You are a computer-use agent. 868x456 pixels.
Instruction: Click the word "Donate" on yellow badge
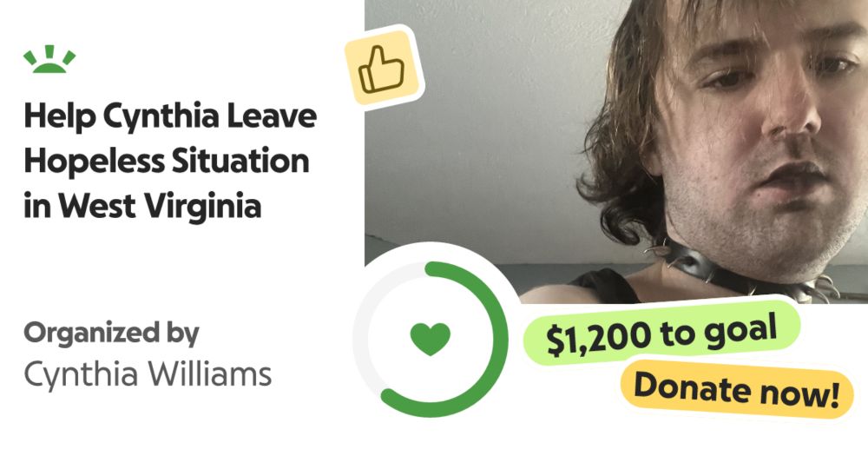pos(692,387)
